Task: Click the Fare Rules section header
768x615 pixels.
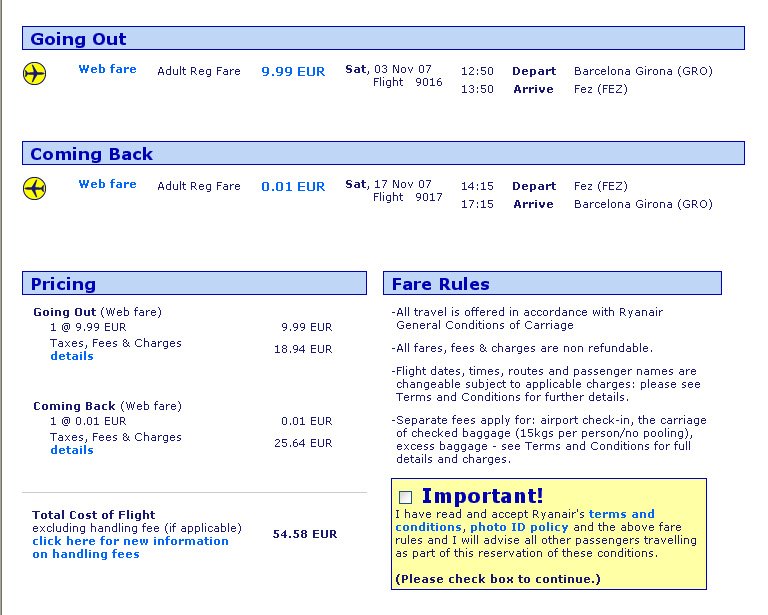Action: 440,284
